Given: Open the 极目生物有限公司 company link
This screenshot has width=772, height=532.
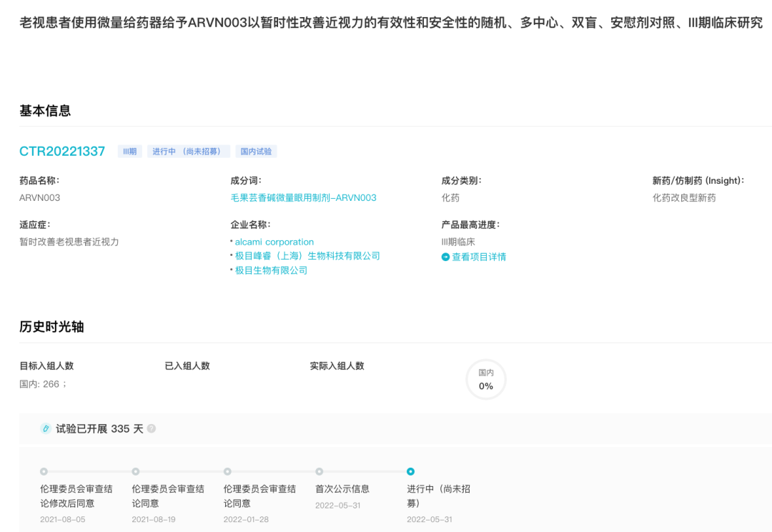Looking at the screenshot, I should tap(271, 270).
